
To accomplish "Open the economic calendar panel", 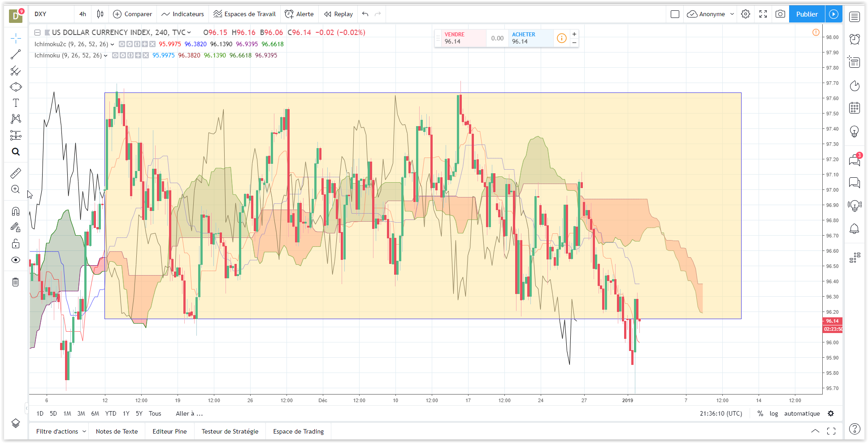I will tap(855, 108).
